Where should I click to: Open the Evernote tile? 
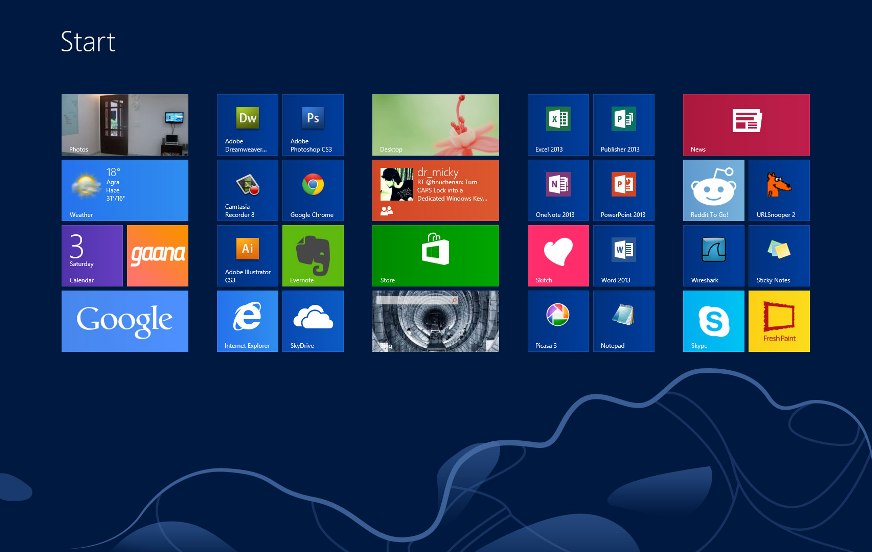pos(313,256)
